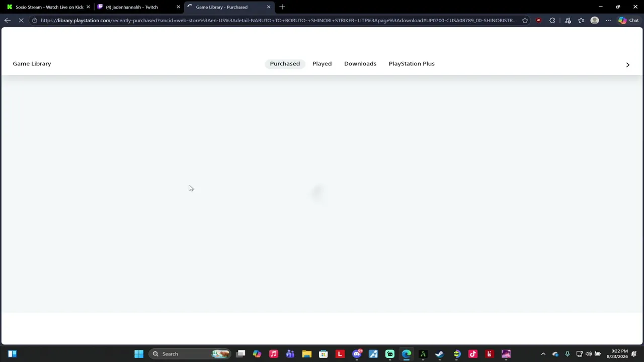Open Task View on taskbar
Screen dimensions: 644x362
click(240, 354)
